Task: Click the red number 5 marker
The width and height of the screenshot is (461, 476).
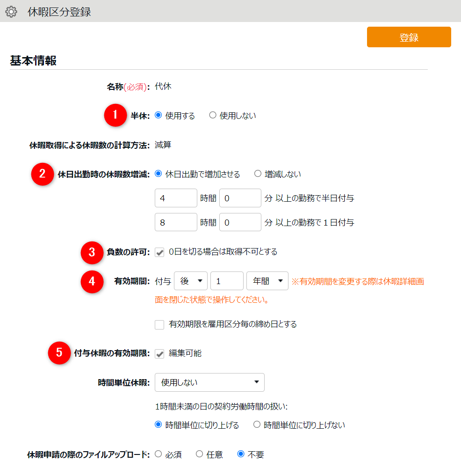Action: 59,353
